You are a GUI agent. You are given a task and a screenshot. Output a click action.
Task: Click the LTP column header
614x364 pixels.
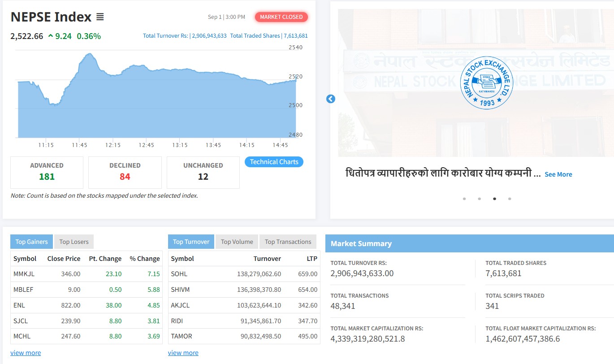tap(312, 259)
